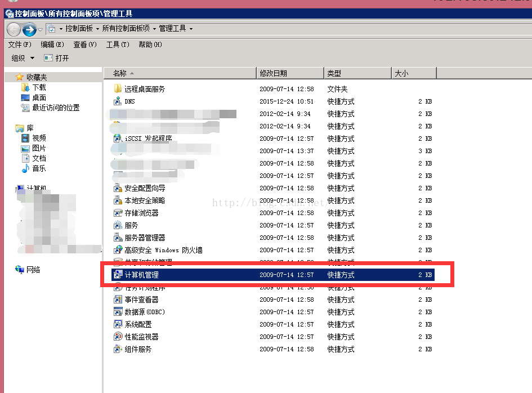Click the Forward navigation arrow button
Screen dimensions: 532x393
[29, 29]
